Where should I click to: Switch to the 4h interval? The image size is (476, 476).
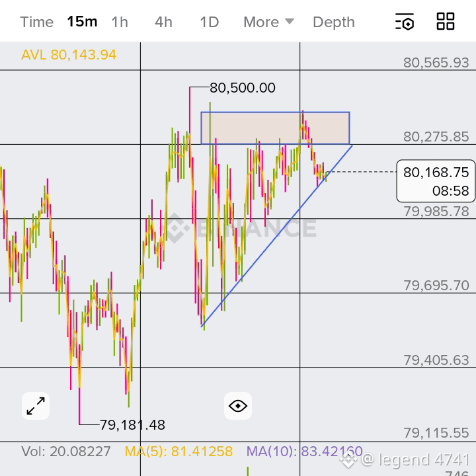pos(163,22)
